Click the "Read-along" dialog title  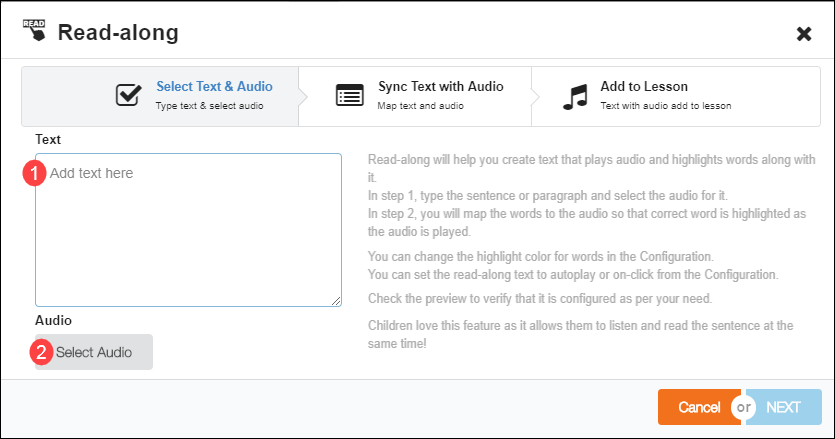[x=118, y=32]
